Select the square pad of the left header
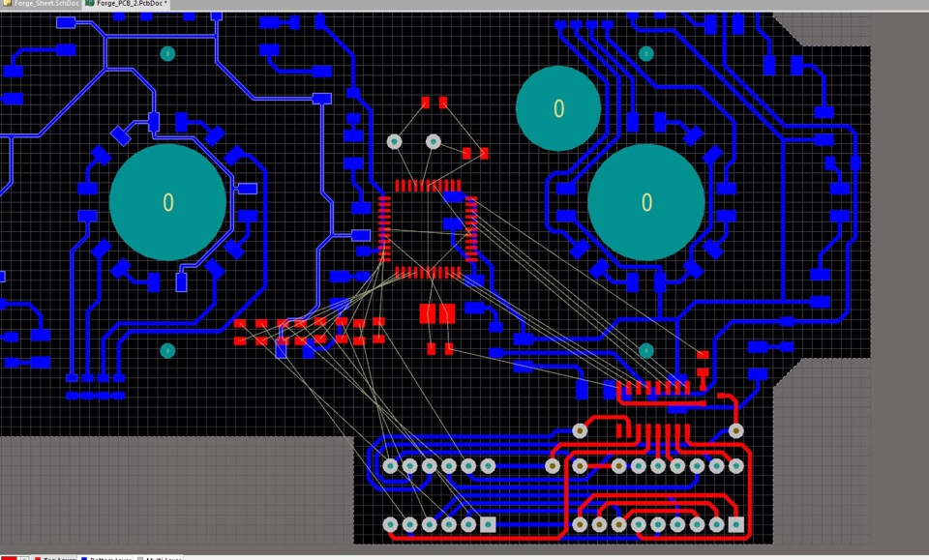The width and height of the screenshot is (929, 560). 488,524
